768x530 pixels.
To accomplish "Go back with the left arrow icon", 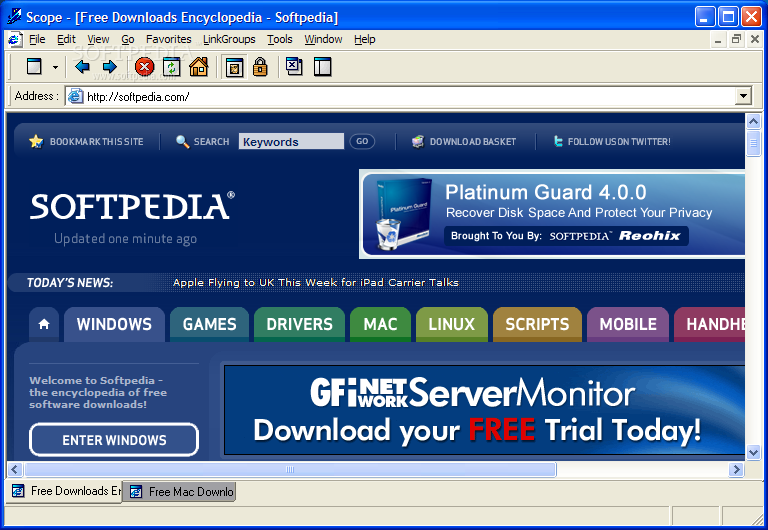I will tap(82, 67).
